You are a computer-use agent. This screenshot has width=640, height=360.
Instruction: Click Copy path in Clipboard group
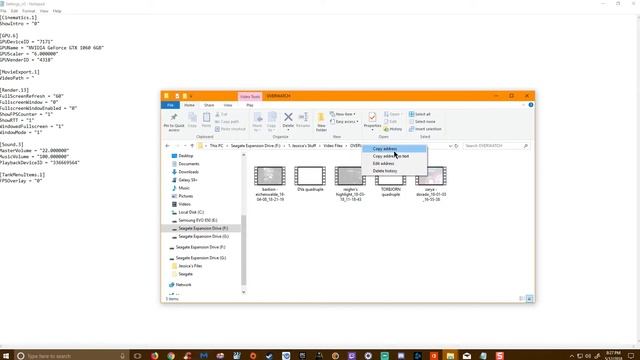click(227, 122)
